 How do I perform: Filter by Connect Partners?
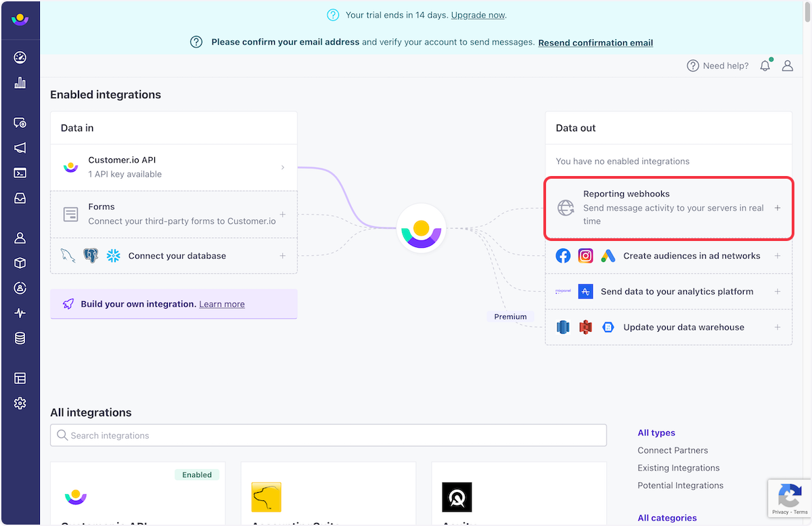tap(673, 450)
